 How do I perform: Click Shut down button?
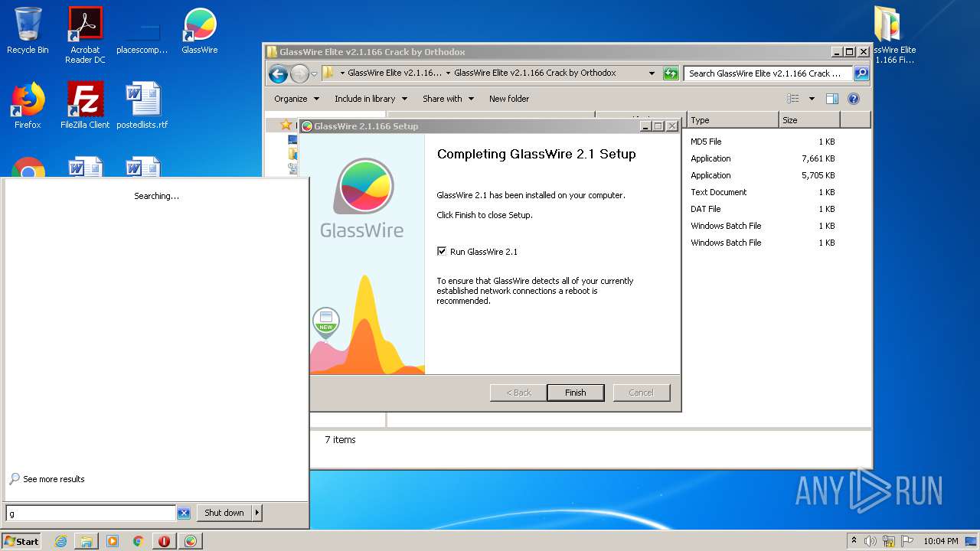(x=224, y=513)
